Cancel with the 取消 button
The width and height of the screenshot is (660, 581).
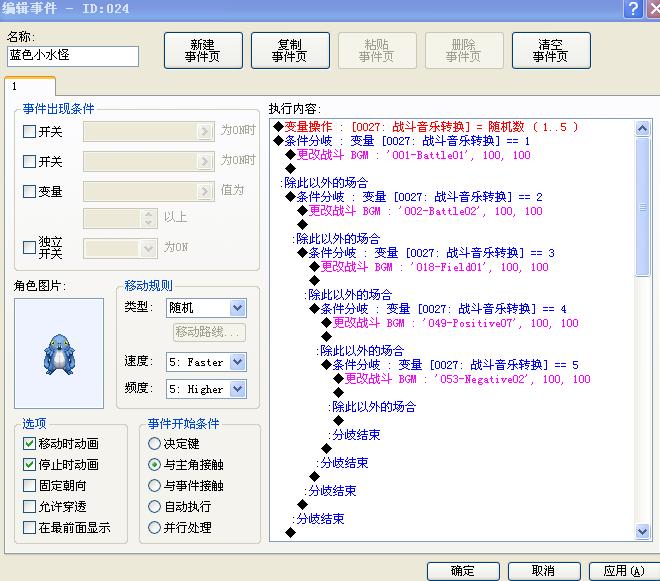click(x=544, y=571)
